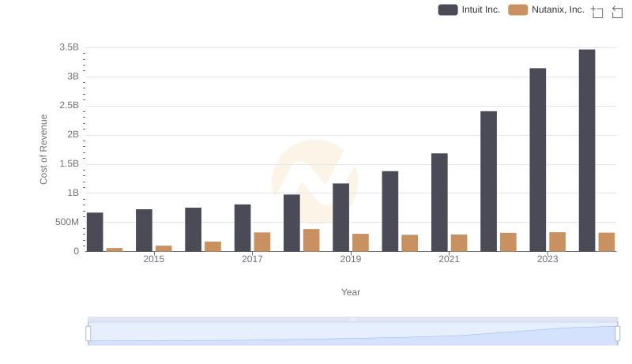Click the 2015 x-axis label
The image size is (632, 364).
point(153,259)
